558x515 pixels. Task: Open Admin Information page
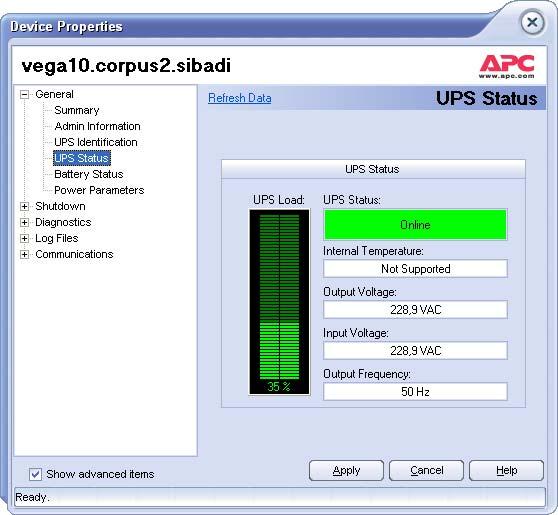[x=97, y=126]
